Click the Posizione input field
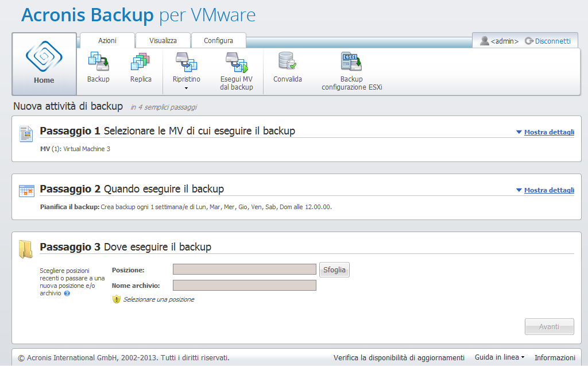 click(245, 269)
